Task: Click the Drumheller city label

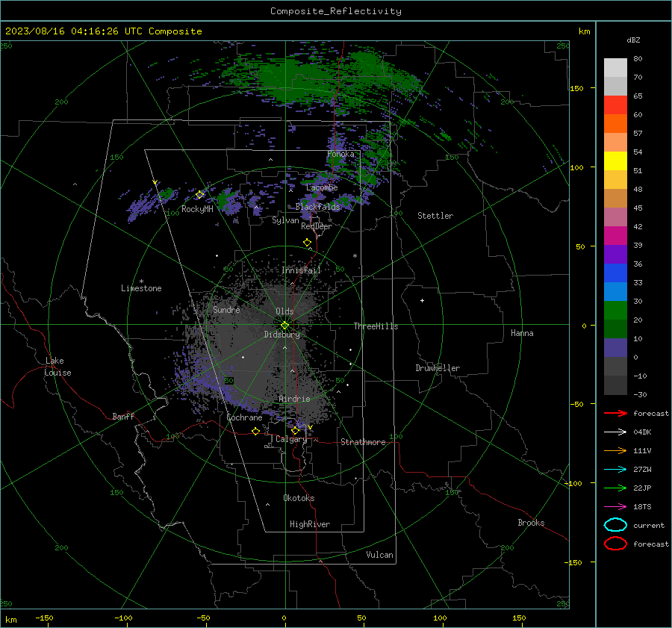Action: pos(438,368)
